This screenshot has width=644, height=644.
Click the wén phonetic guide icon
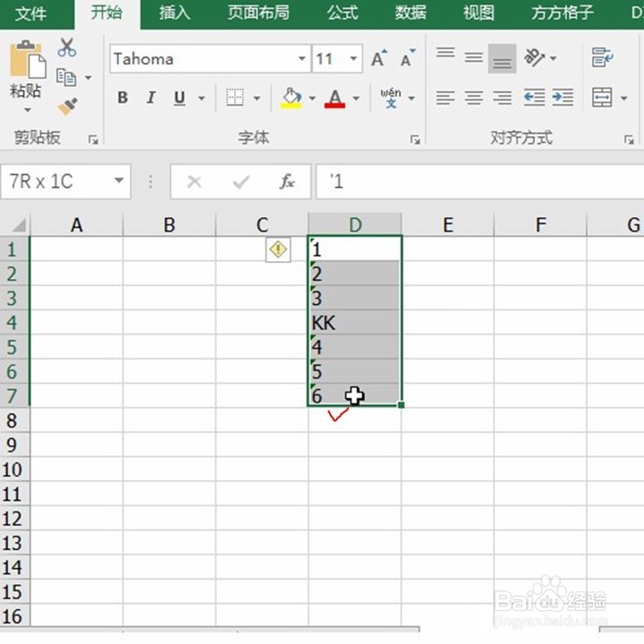[390, 97]
